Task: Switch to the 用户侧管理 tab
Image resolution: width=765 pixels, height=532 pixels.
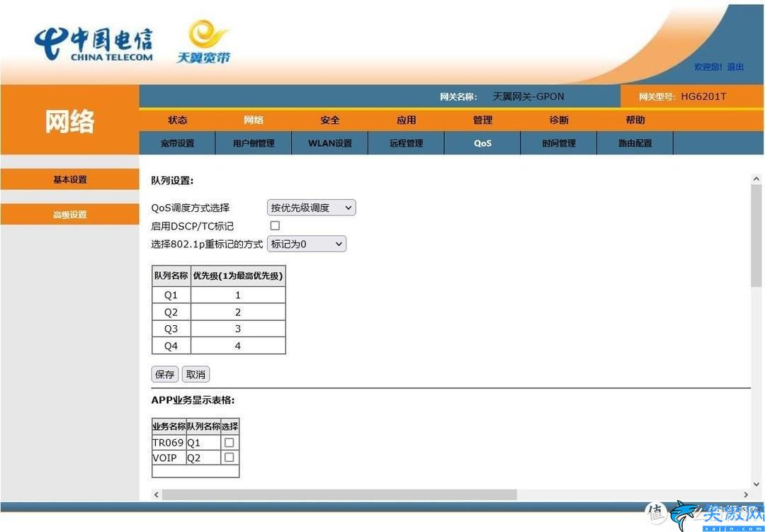Action: [x=254, y=144]
